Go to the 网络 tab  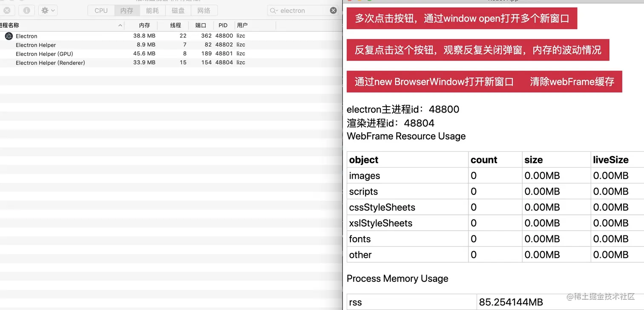[204, 11]
